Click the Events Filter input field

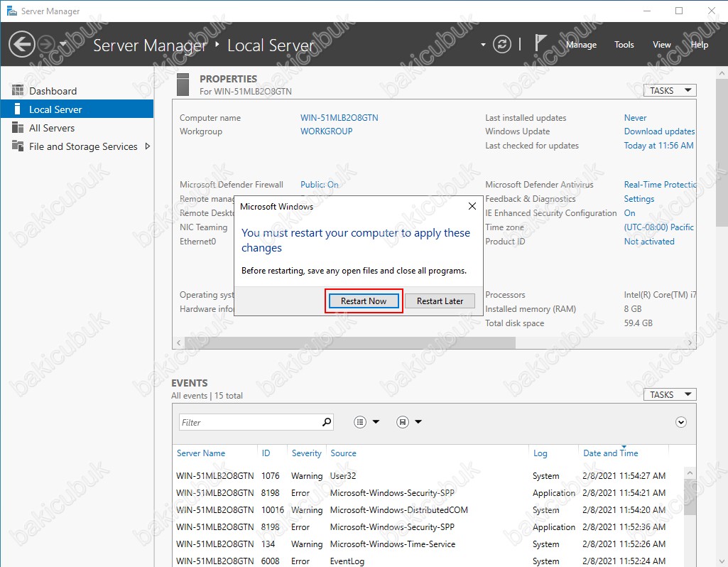click(x=250, y=422)
